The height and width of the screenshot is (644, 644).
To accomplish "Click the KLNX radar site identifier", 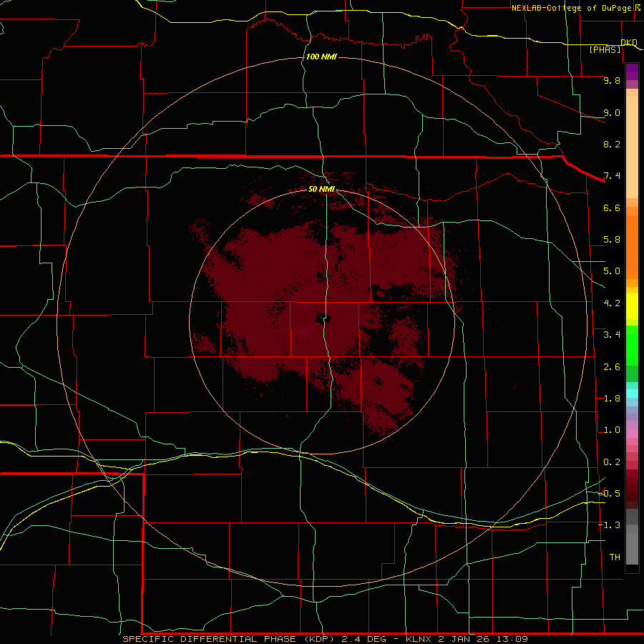I will click(419, 639).
